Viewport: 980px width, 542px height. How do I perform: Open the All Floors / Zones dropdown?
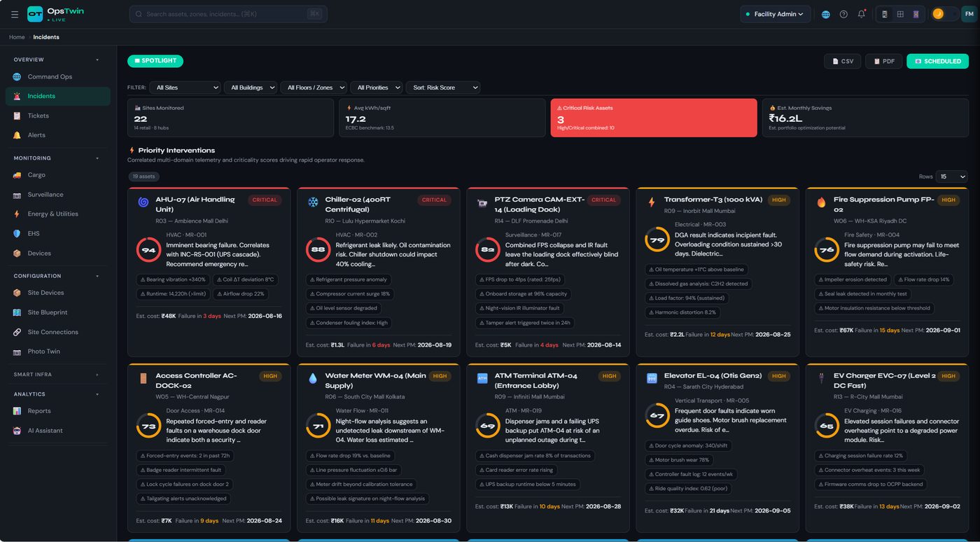click(314, 88)
